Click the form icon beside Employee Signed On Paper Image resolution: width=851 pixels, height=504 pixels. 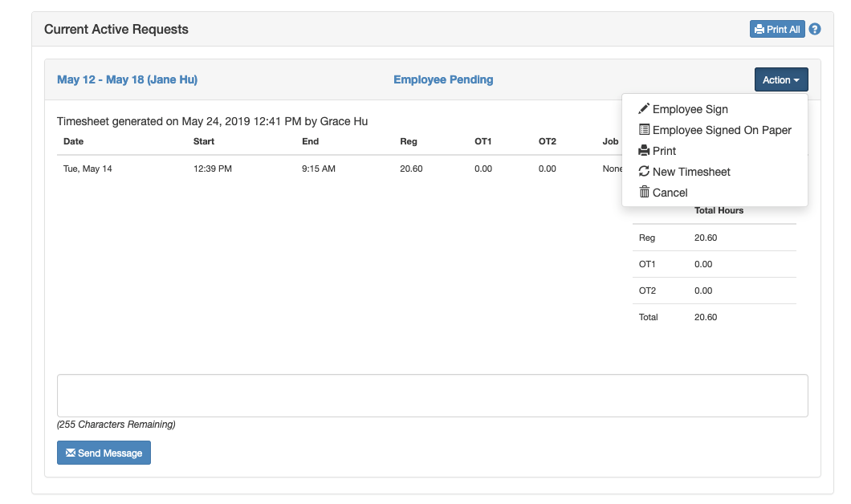click(644, 130)
